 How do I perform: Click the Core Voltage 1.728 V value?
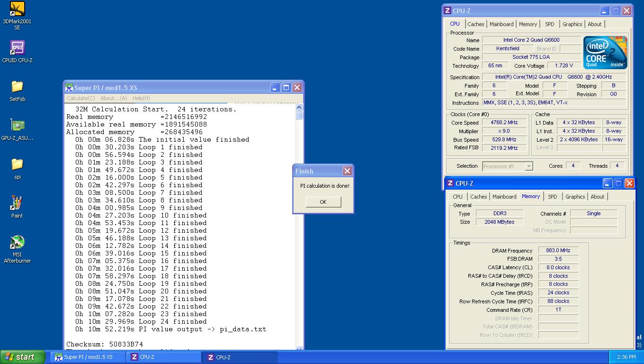pyautogui.click(x=563, y=65)
